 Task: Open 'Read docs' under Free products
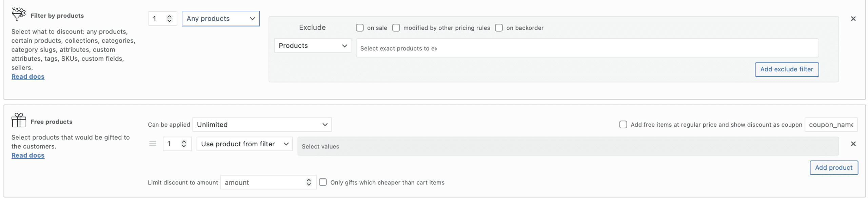28,155
